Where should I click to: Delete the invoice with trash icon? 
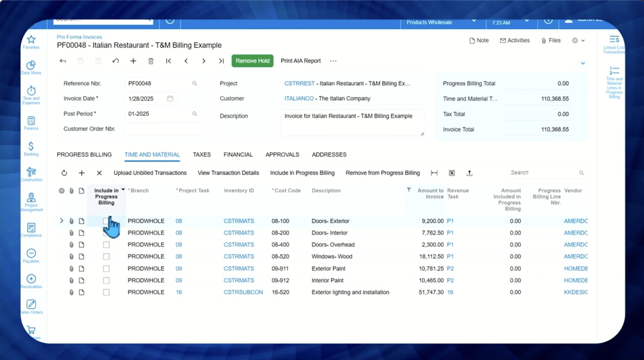click(x=151, y=61)
